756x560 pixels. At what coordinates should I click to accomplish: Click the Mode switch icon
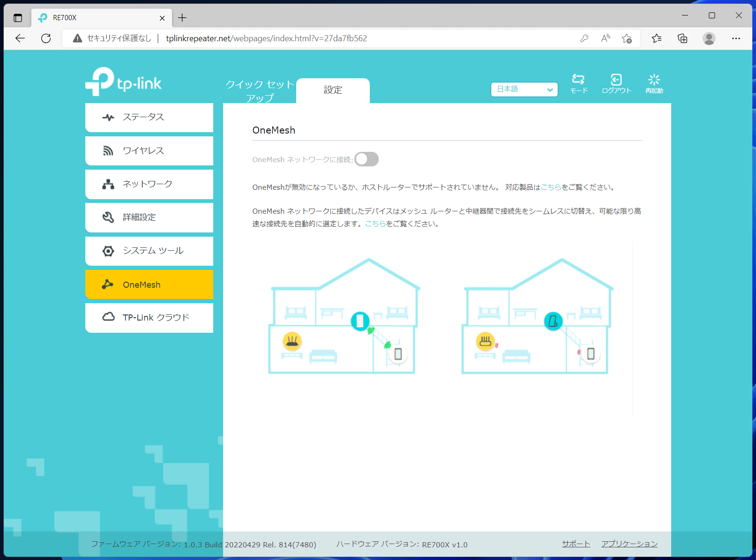(579, 84)
